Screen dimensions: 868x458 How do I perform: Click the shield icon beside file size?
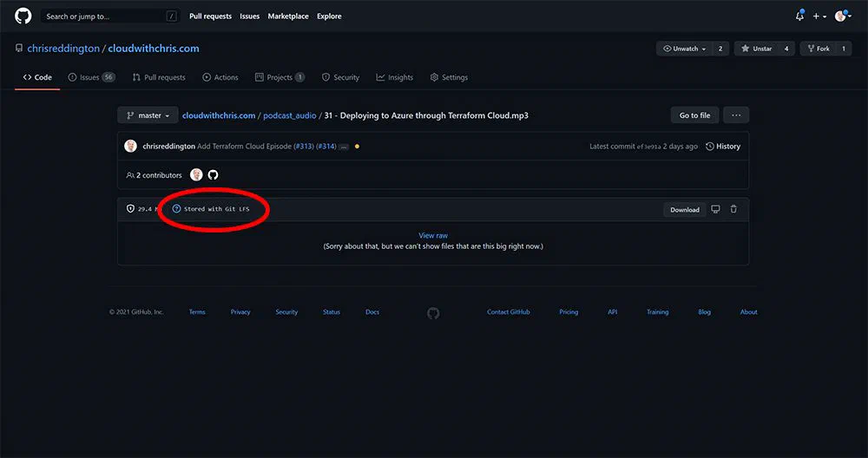point(131,209)
